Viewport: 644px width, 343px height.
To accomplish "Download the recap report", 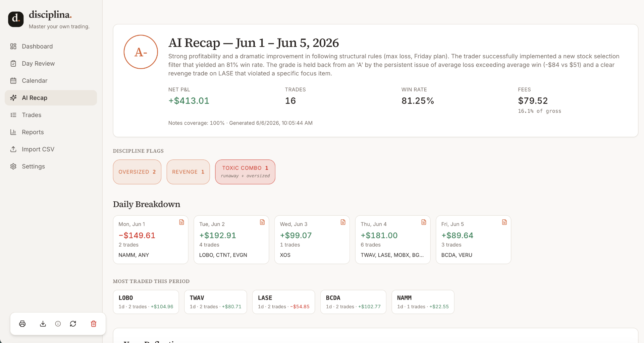I will (x=43, y=324).
